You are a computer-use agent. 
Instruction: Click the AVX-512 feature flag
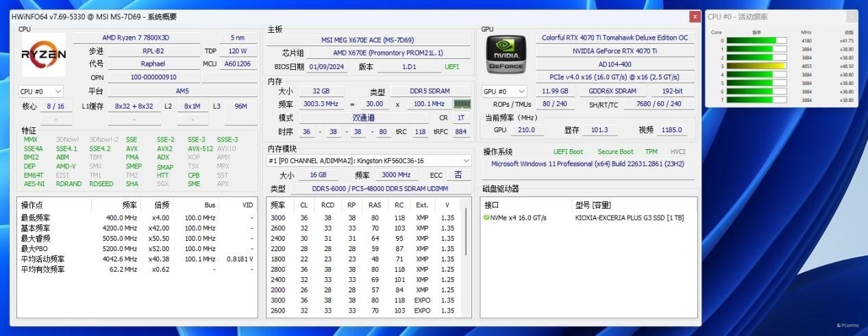(x=200, y=148)
